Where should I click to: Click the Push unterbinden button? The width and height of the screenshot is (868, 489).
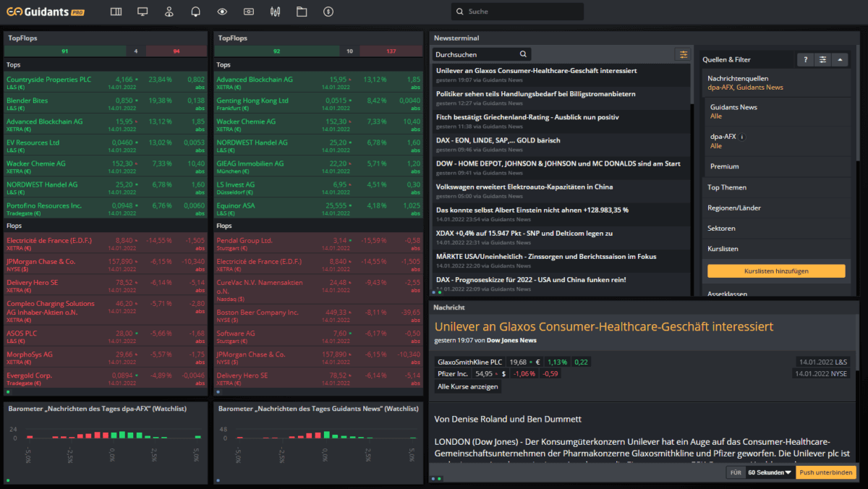825,472
